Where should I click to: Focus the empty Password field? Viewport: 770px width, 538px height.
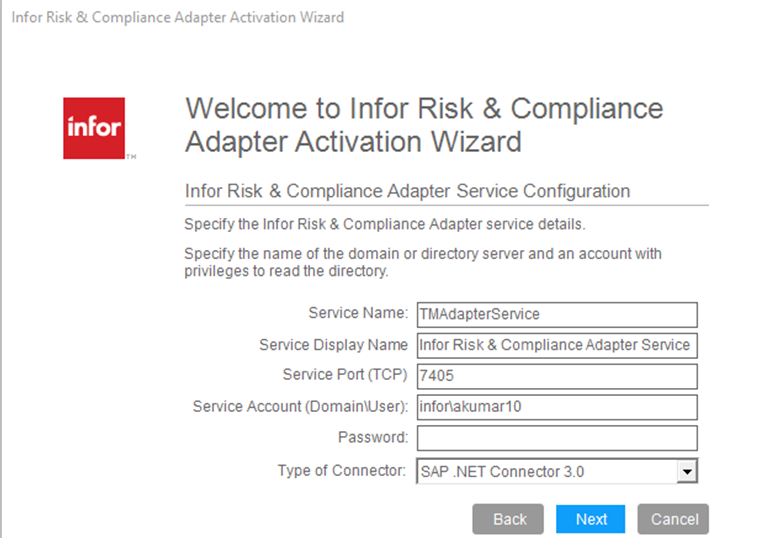556,438
